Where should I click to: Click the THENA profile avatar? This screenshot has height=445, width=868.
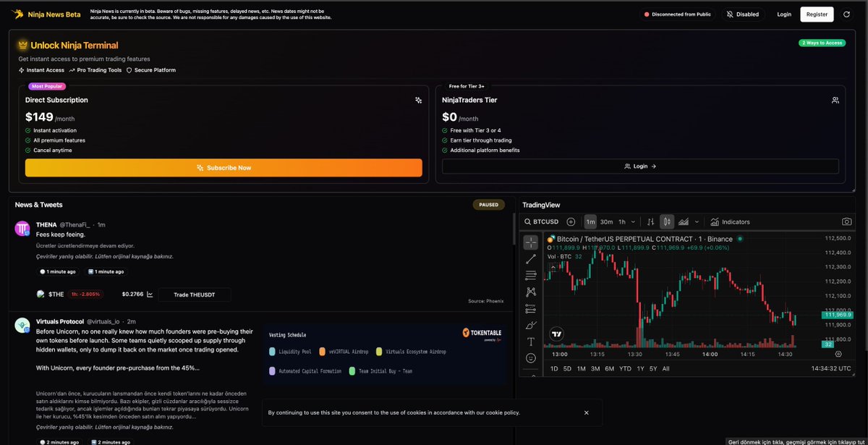(22, 229)
